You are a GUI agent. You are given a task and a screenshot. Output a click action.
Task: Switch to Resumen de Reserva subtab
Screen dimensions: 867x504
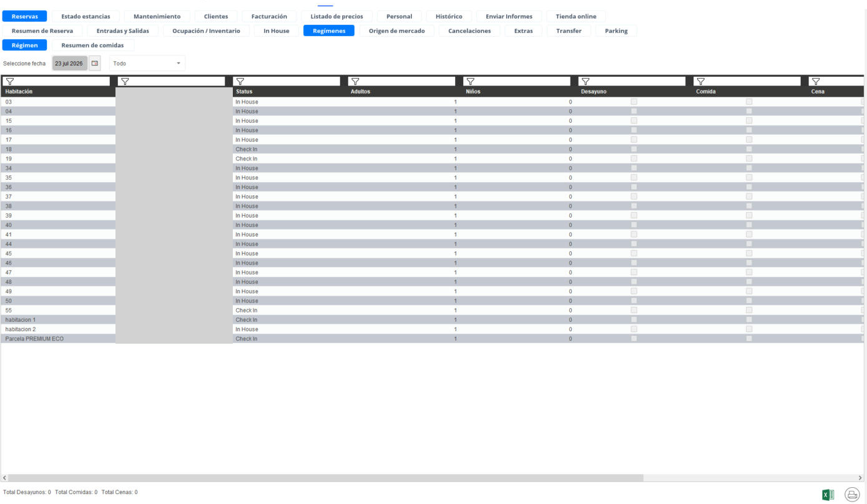(42, 31)
